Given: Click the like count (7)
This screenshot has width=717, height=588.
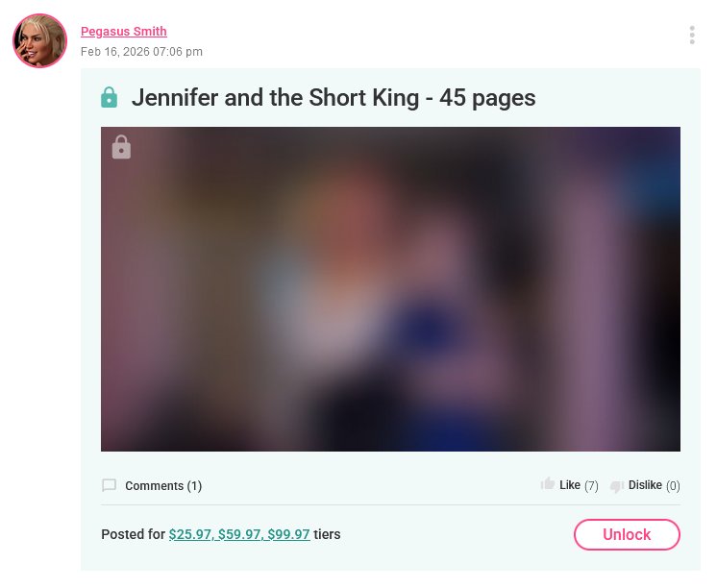Looking at the screenshot, I should pos(591,486).
